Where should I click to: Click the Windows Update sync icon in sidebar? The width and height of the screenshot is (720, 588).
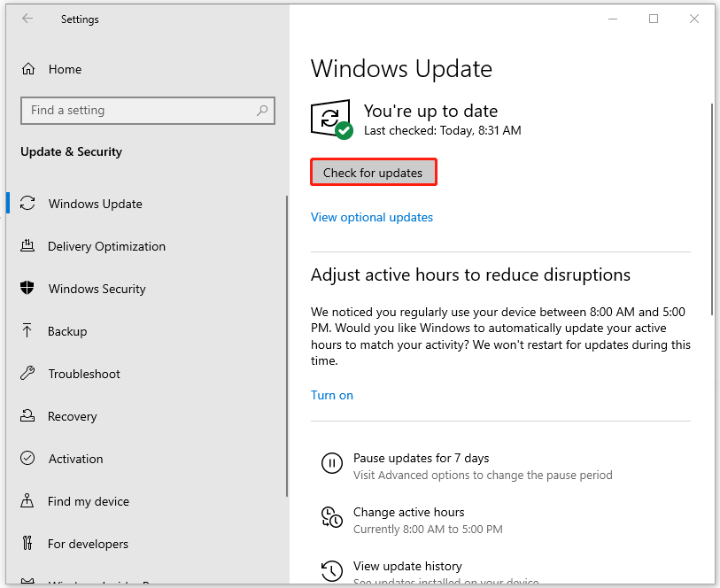[x=28, y=204]
